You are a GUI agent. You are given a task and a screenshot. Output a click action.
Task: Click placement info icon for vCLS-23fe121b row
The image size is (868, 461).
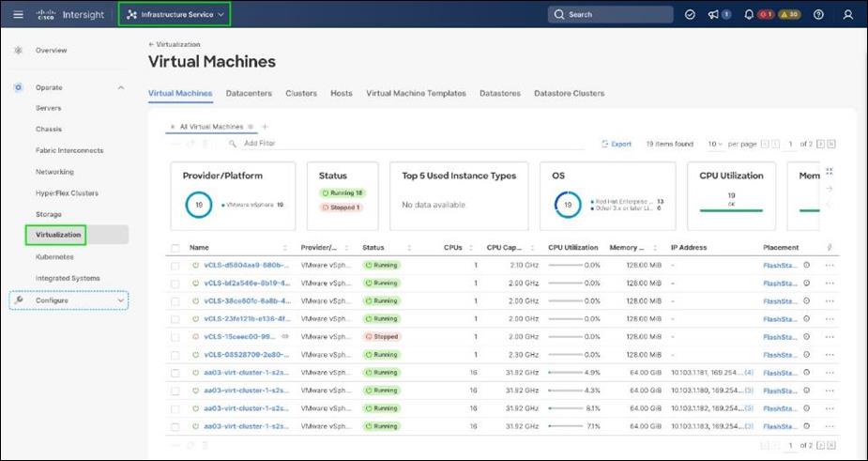(807, 318)
